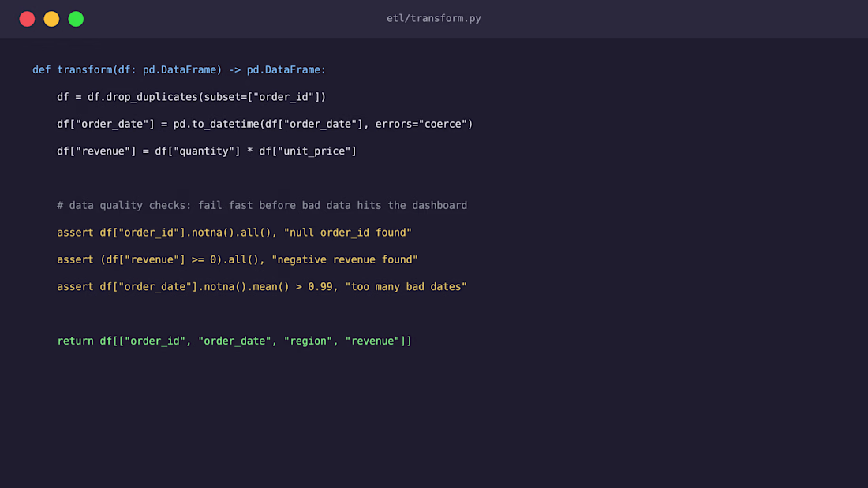Click the assert with "null order_id found"
Viewport: 868px width, 488px height.
tap(234, 233)
